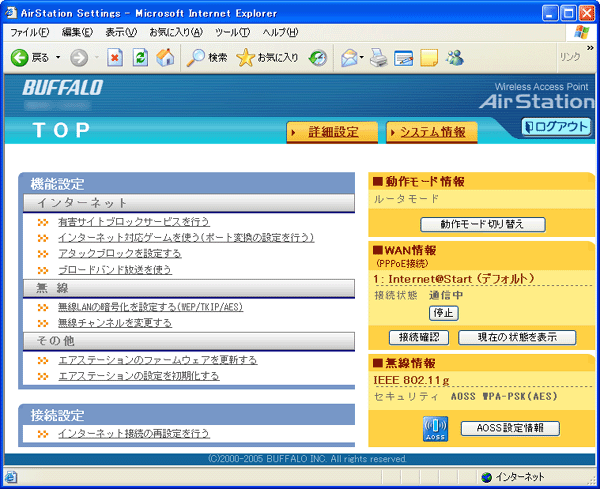The width and height of the screenshot is (600, 489).
Task: Open the back button history dropdown arrow
Action: point(58,58)
